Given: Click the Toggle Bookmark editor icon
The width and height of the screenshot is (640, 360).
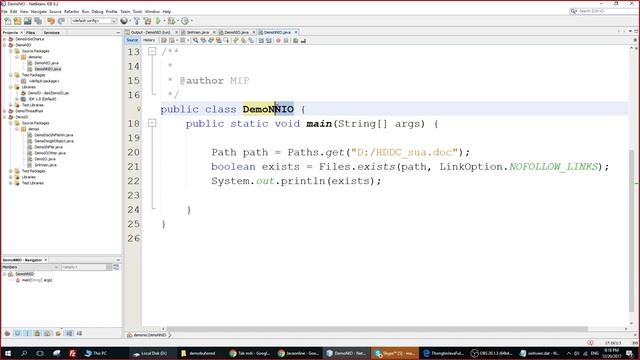Looking at the screenshot, I should coord(251,40).
